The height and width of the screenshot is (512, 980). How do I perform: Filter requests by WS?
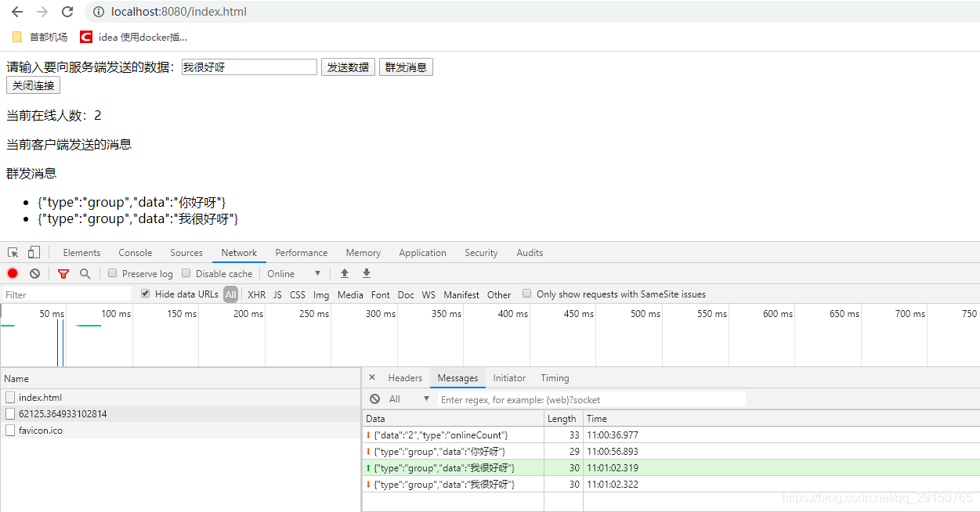pos(429,294)
